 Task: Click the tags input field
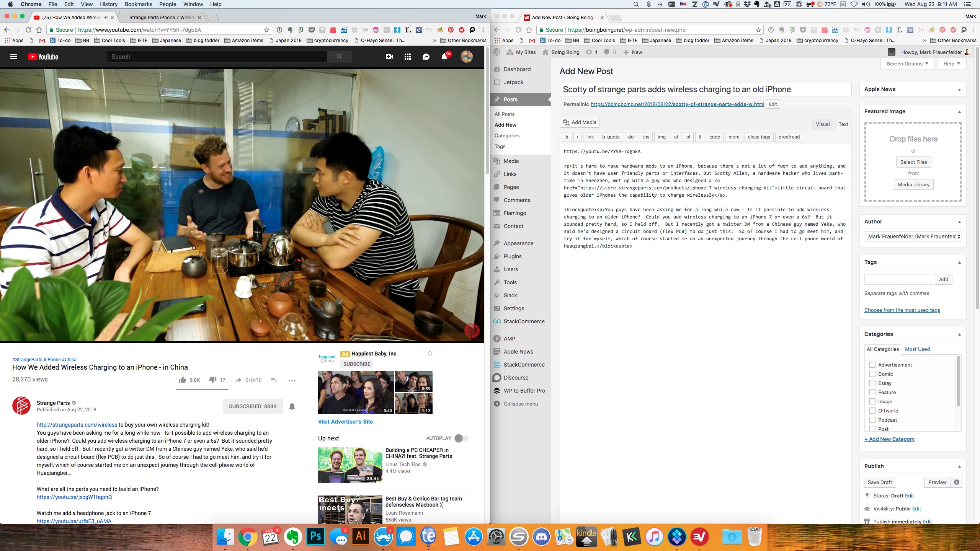tap(898, 279)
